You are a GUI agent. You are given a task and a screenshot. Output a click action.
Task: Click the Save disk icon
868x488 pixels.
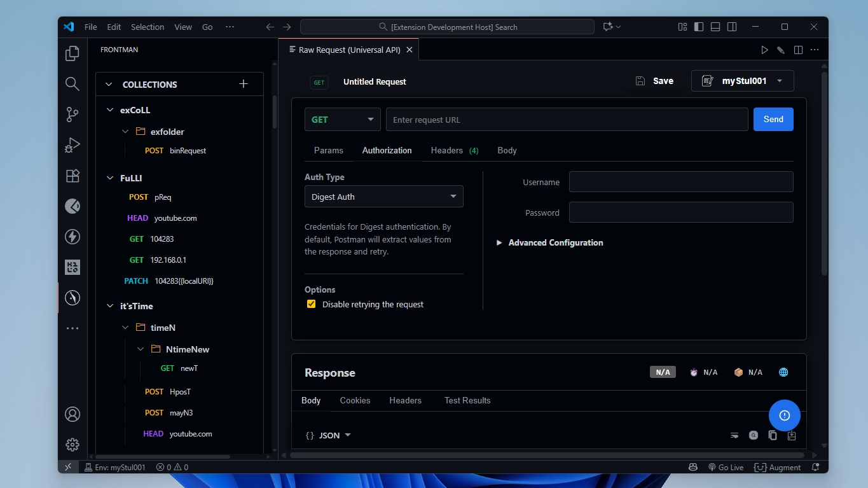[640, 81]
